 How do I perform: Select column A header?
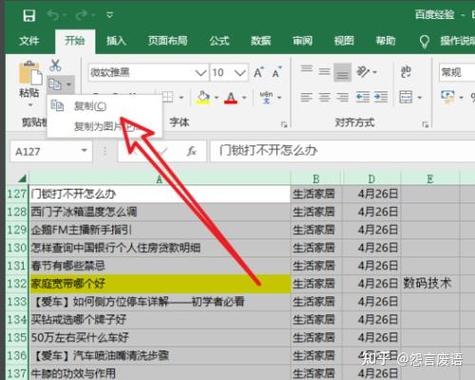[x=159, y=179]
